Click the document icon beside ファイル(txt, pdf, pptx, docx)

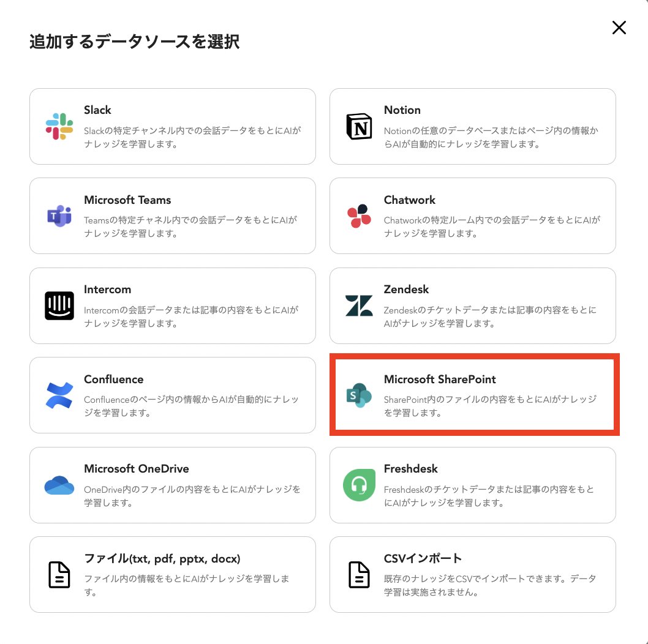59,575
